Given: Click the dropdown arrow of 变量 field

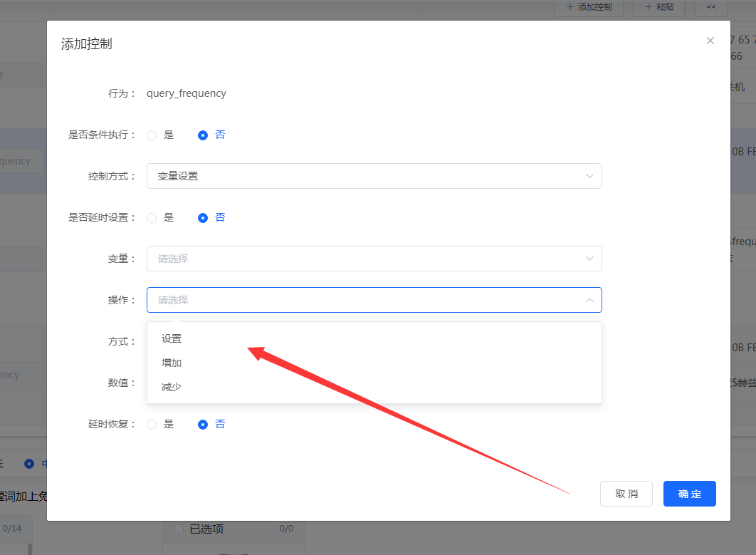Looking at the screenshot, I should [589, 259].
